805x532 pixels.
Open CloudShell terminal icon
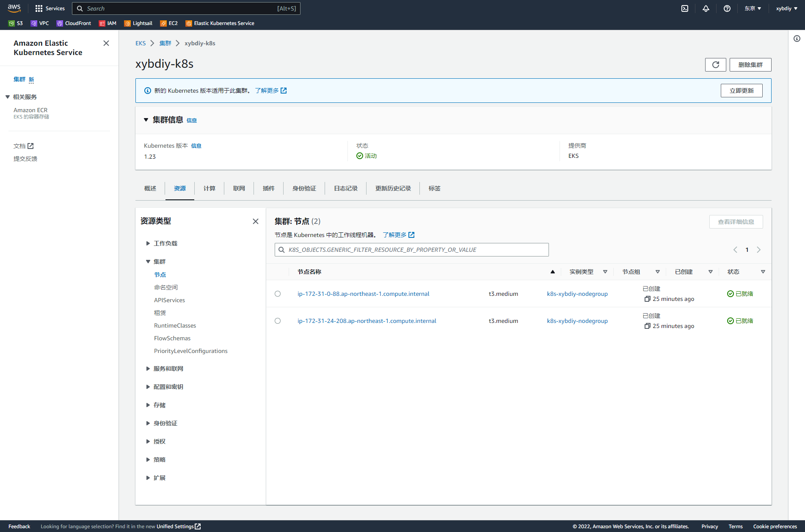685,8
